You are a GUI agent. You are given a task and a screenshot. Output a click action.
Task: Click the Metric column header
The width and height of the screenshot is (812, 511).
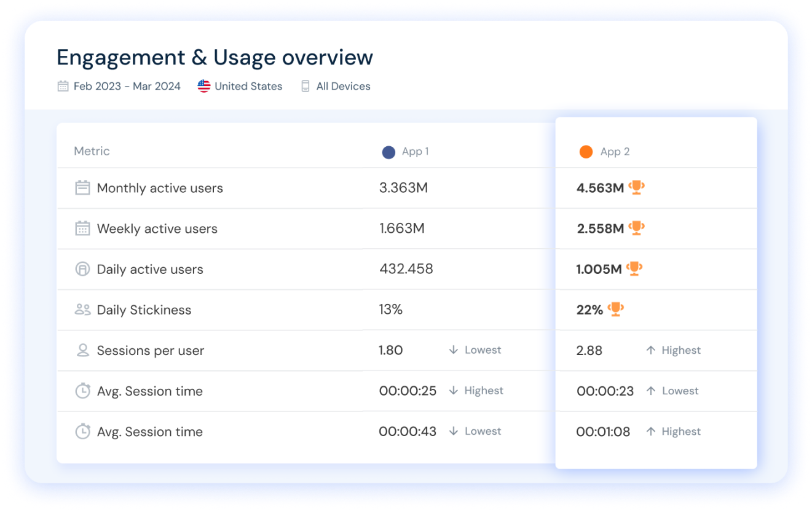(x=92, y=151)
